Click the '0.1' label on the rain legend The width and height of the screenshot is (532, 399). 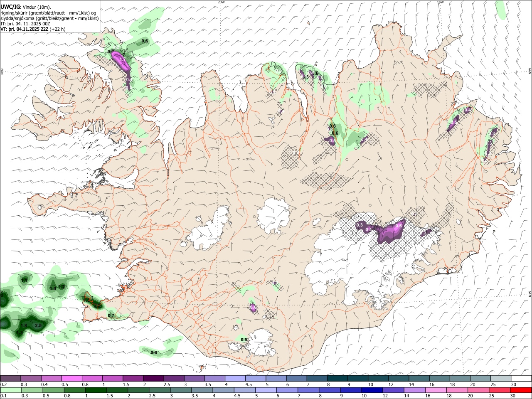[x=3, y=396]
